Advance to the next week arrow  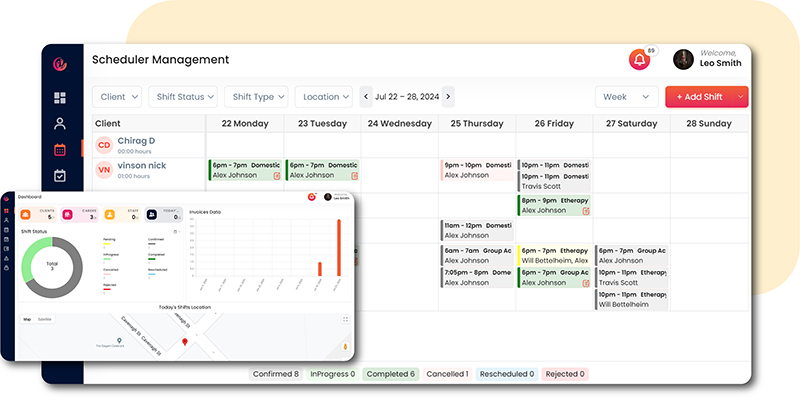[x=448, y=97]
